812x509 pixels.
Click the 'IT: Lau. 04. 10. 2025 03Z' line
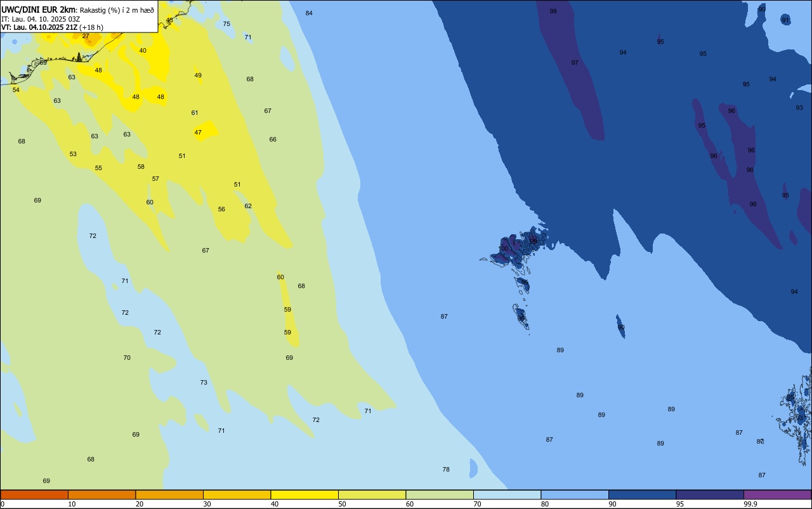coord(40,18)
